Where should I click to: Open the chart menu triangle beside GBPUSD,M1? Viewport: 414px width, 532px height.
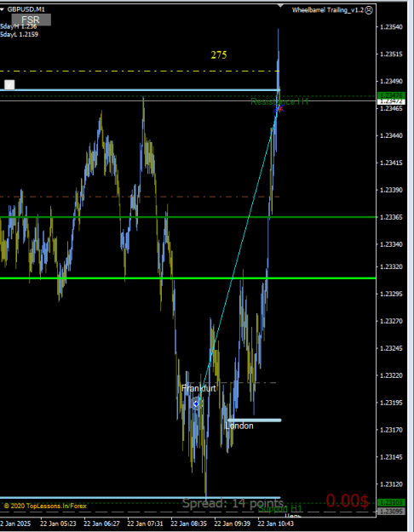point(2,10)
